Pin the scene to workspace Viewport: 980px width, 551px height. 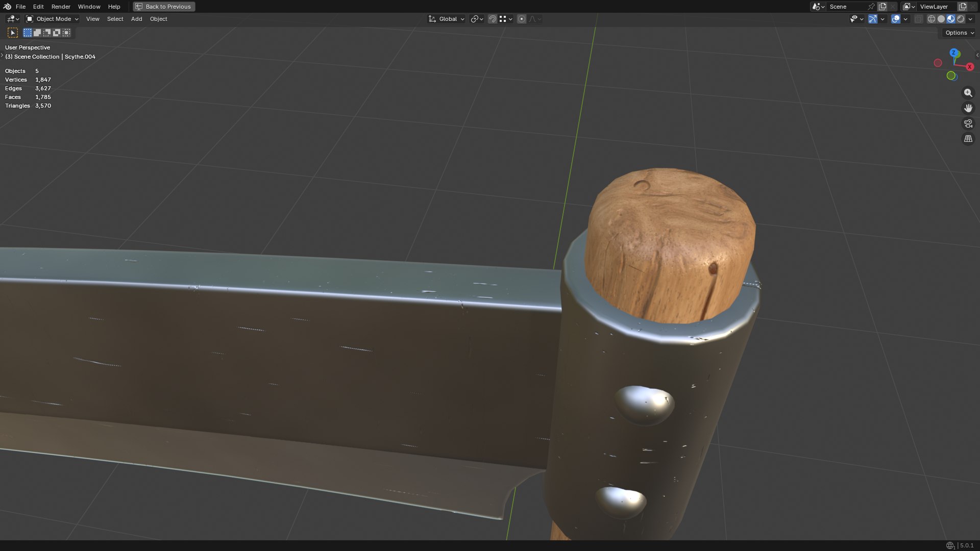871,7
